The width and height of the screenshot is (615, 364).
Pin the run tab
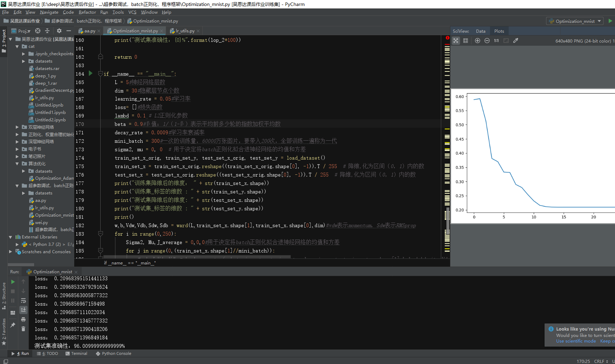13,325
